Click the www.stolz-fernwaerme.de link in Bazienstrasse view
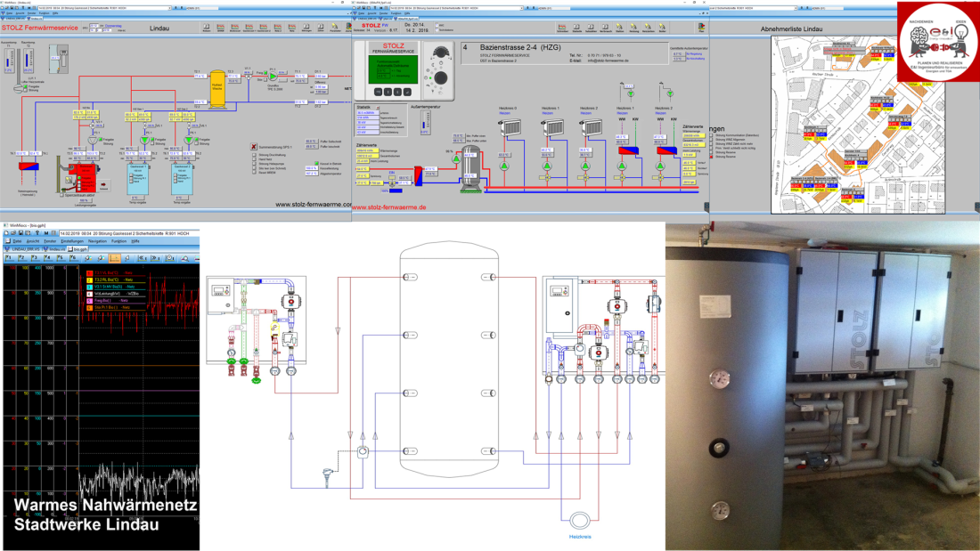 tap(388, 207)
